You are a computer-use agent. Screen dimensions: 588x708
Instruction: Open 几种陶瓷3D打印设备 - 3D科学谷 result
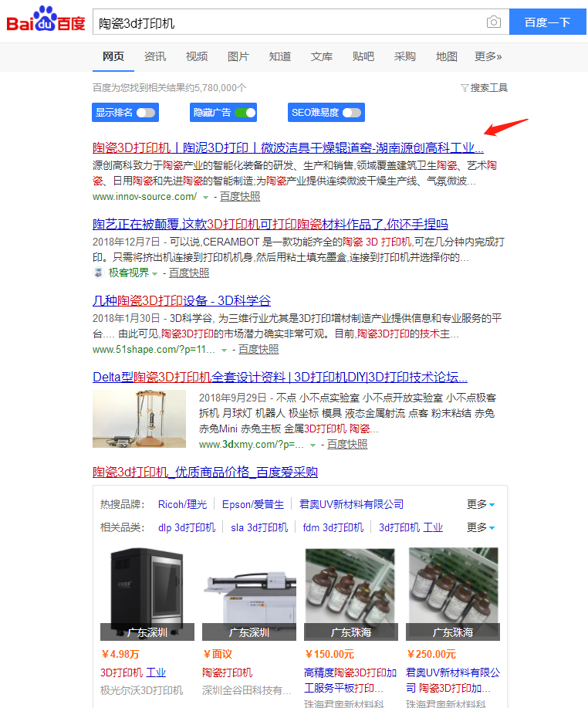(x=181, y=300)
